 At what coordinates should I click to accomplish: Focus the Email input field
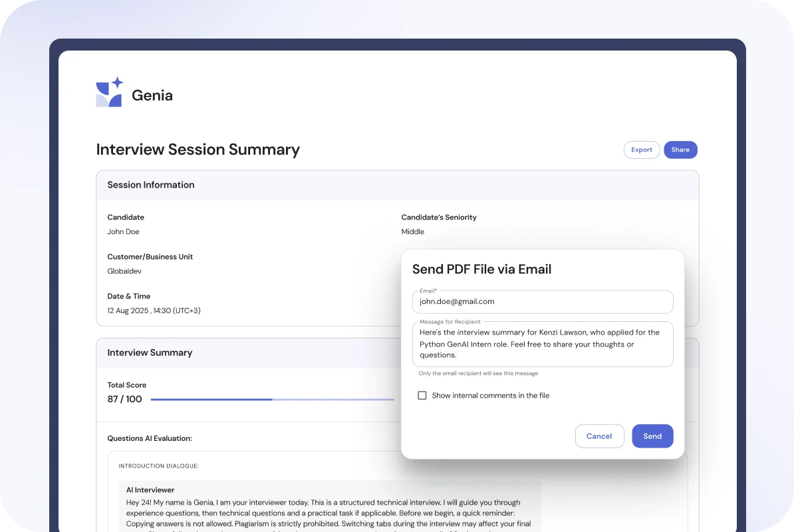coord(542,302)
